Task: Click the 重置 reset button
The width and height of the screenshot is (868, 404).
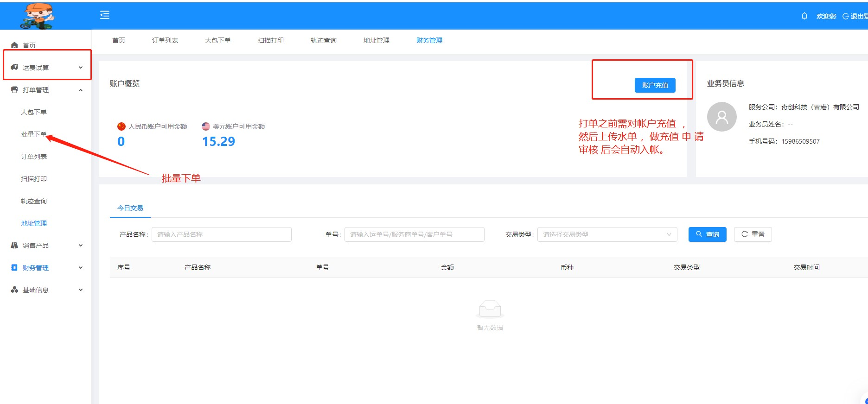Action: 753,234
